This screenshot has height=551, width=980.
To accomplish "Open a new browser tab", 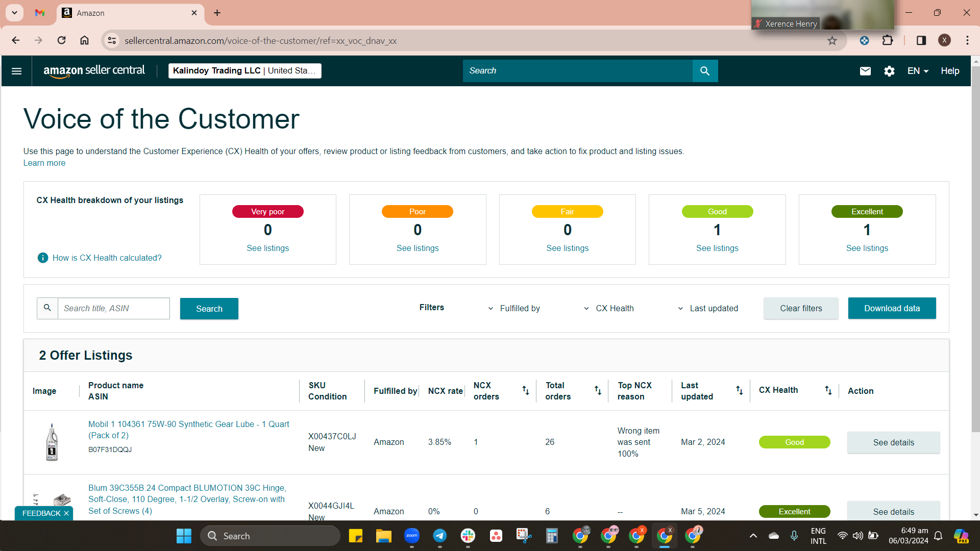I will 217,13.
